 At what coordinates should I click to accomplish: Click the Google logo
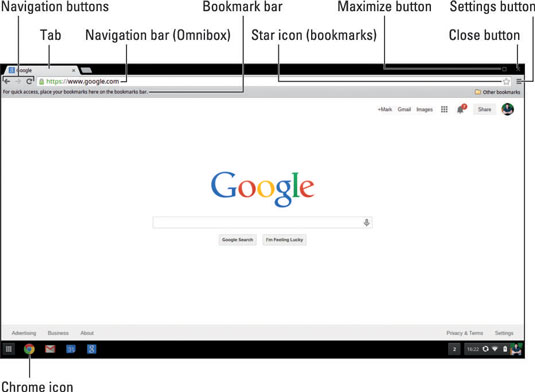(x=262, y=188)
